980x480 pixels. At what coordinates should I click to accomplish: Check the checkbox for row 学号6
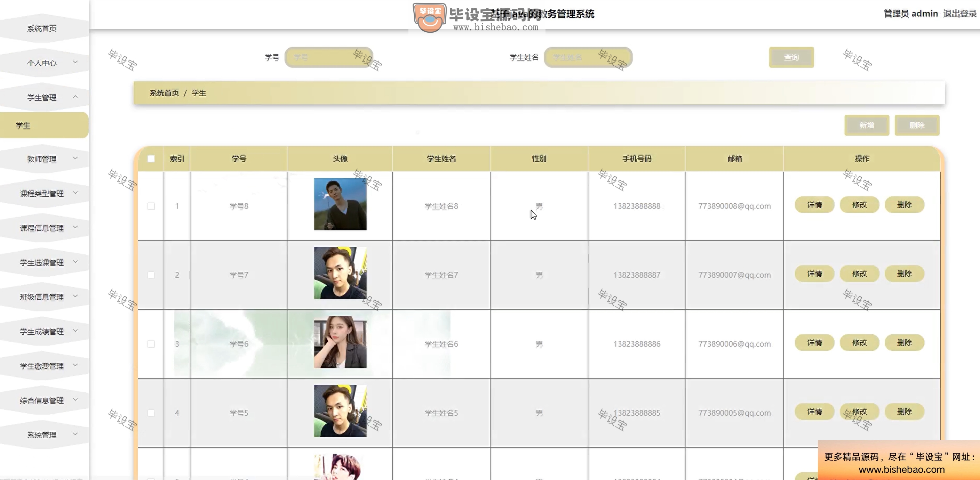click(151, 344)
